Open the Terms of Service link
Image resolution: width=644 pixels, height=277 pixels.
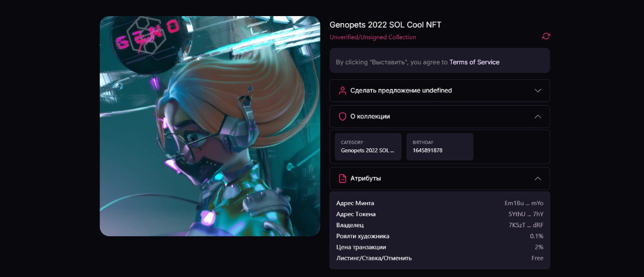[474, 62]
